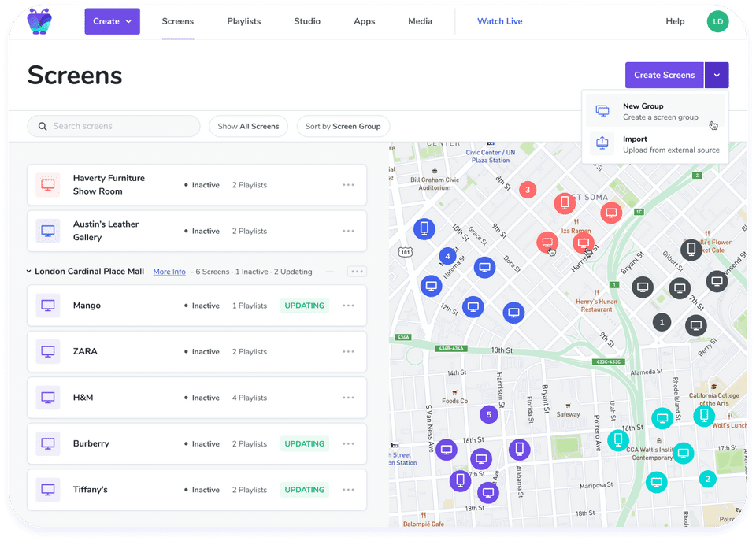The height and width of the screenshot is (541, 756).
Task: Click the ZARA screen icon
Action: point(48,351)
